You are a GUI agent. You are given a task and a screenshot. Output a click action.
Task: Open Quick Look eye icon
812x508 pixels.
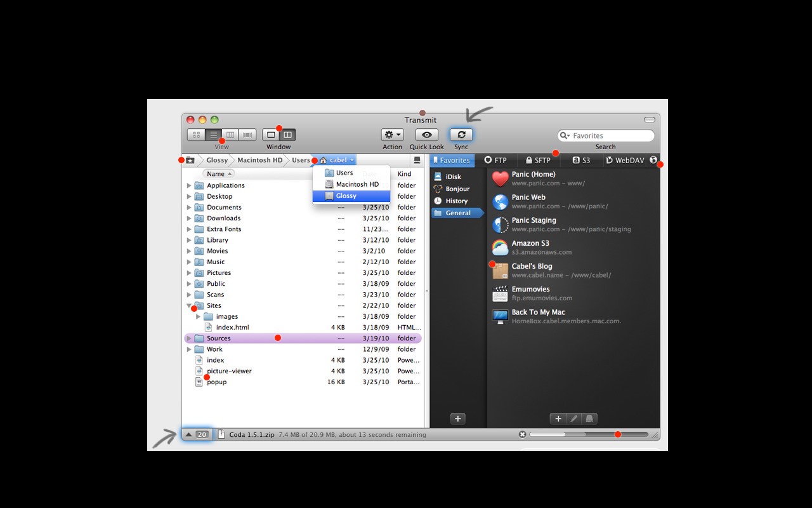pos(427,135)
